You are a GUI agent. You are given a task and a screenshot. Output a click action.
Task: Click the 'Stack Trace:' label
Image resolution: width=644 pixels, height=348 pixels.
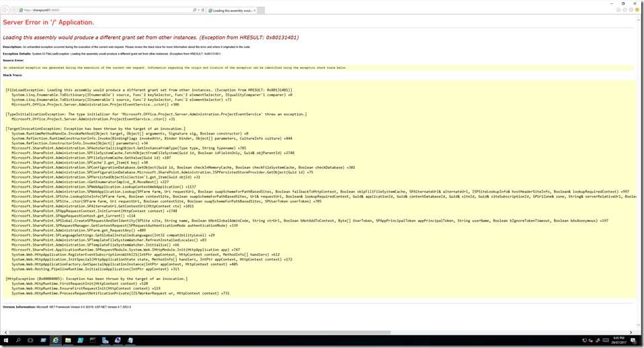[12, 75]
